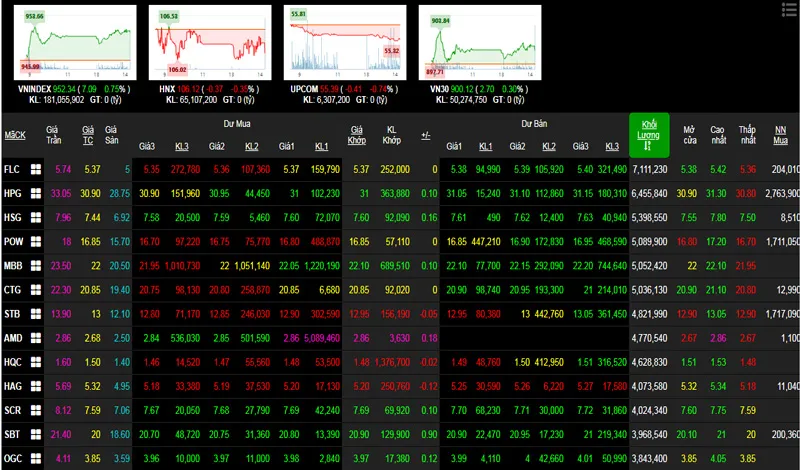The height and width of the screenshot is (470, 800).
Task: Click HPG matched volume 363,880
Action: (x=395, y=193)
